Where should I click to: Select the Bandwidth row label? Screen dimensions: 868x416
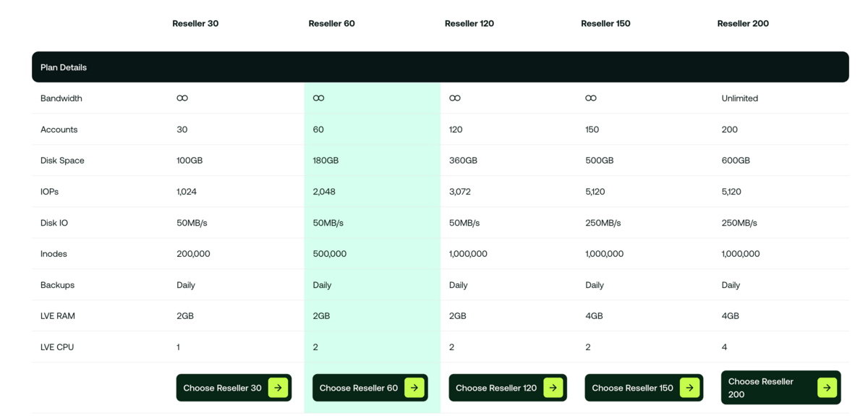pyautogui.click(x=61, y=98)
